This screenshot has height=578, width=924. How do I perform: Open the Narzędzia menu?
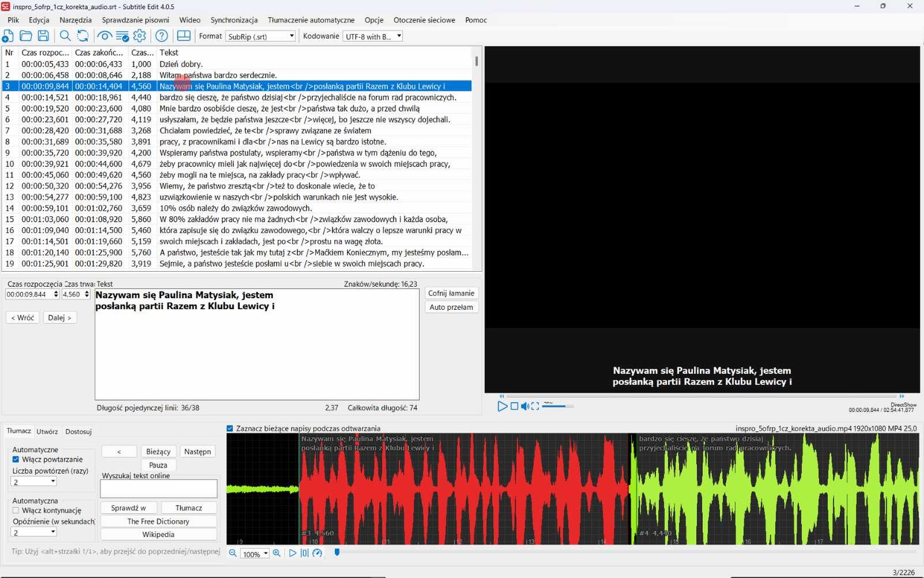(x=76, y=20)
